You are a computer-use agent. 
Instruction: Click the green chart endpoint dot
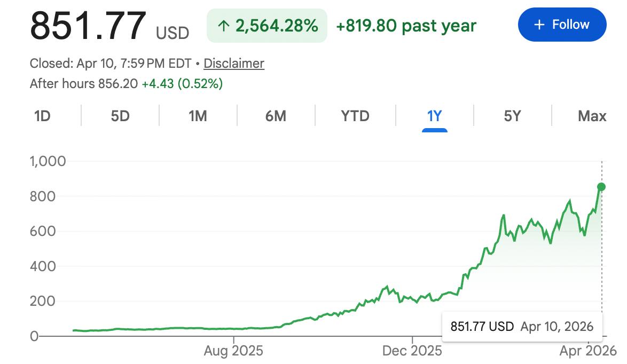(601, 187)
